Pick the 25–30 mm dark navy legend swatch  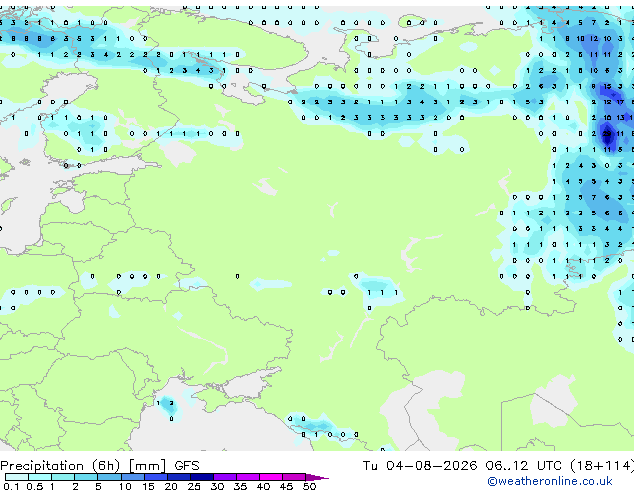[x=201, y=477]
